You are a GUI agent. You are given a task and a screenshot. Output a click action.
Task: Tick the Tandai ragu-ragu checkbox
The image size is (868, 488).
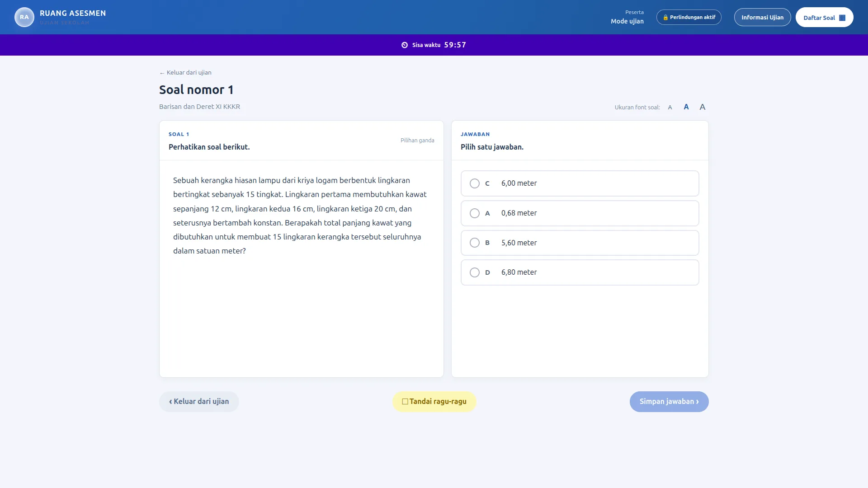pyautogui.click(x=405, y=402)
